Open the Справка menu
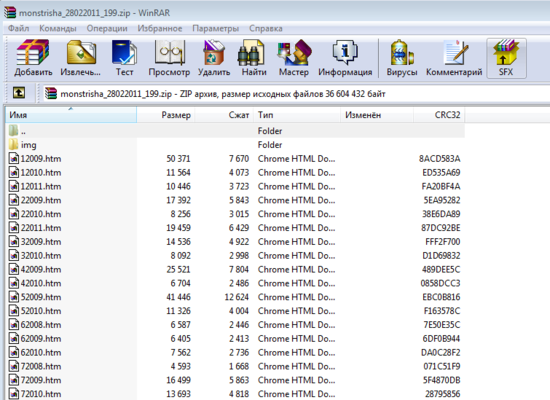 tap(266, 28)
